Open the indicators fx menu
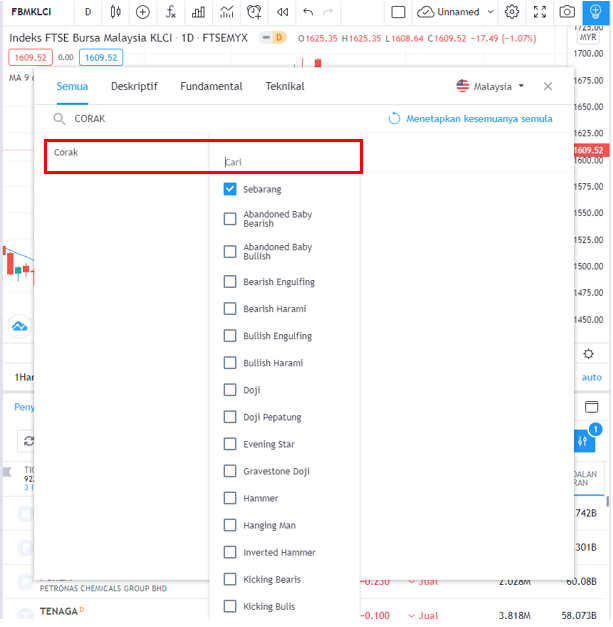The image size is (613, 627). click(171, 12)
